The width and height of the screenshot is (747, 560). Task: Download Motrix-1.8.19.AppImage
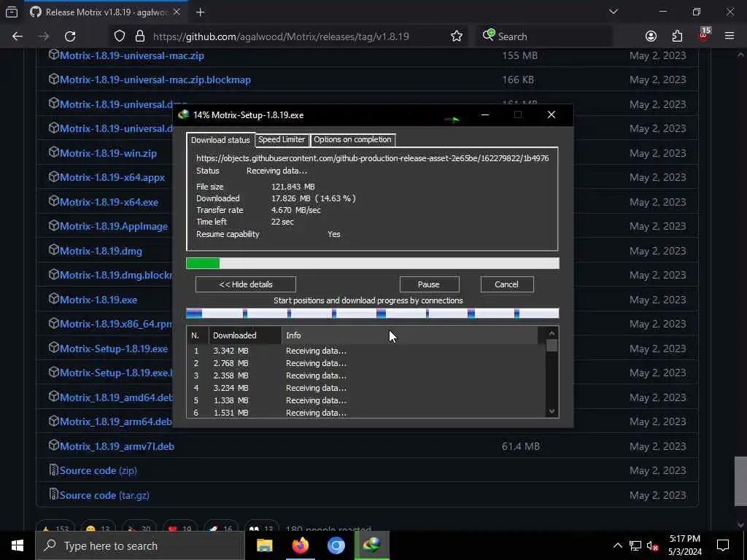[114, 226]
